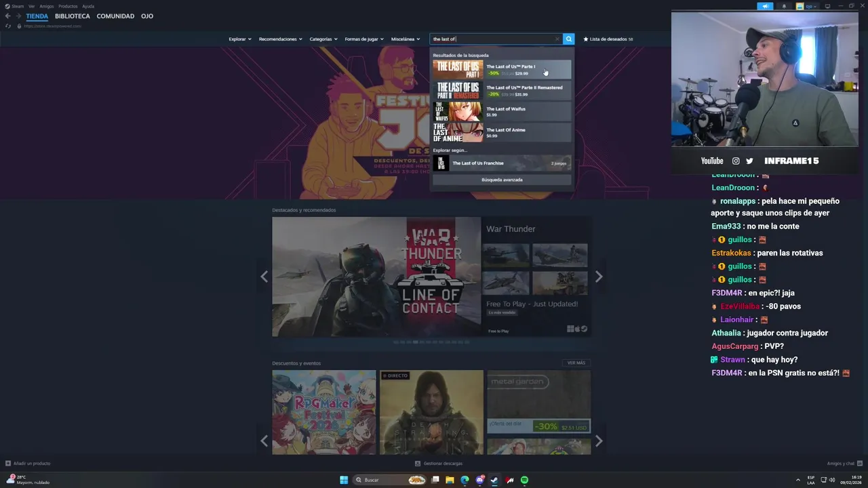The height and width of the screenshot is (488, 868).
Task: Open the Ver menu
Action: [x=31, y=6]
